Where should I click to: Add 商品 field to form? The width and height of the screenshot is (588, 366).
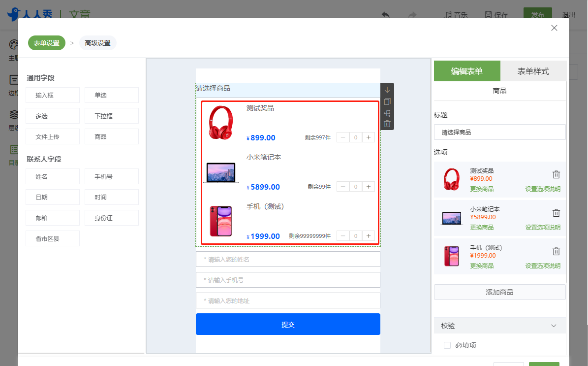pos(111,136)
